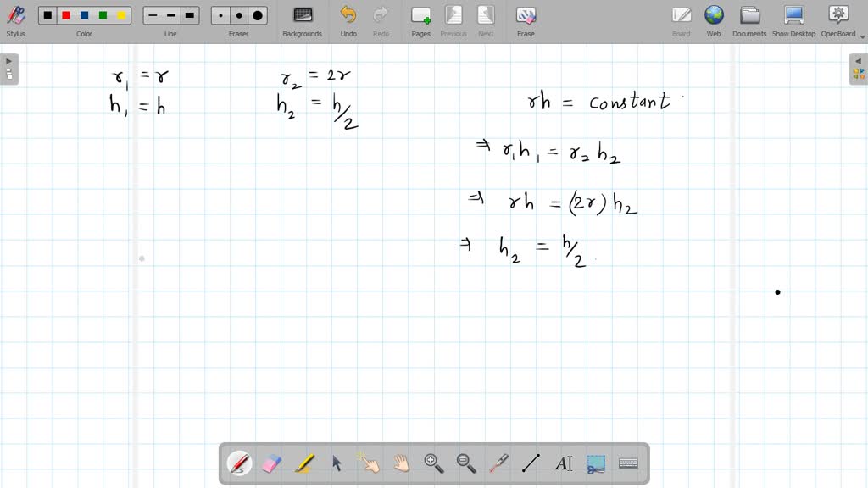Choose the small eraser size
The image size is (868, 488).
tap(220, 15)
